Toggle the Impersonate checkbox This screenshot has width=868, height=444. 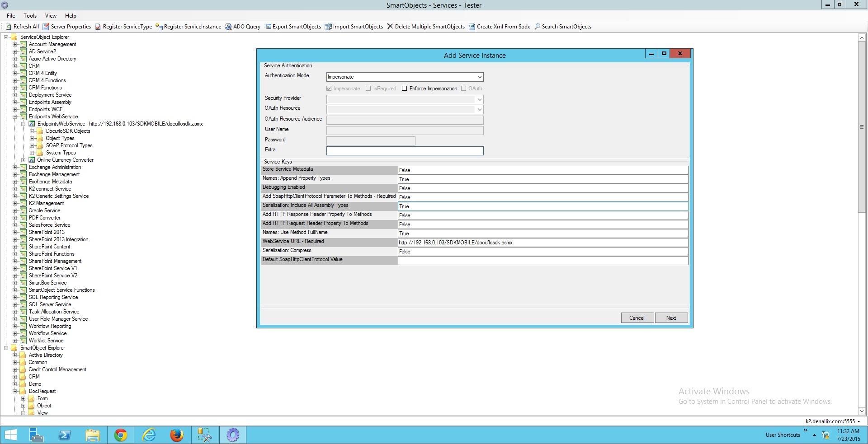pos(329,89)
